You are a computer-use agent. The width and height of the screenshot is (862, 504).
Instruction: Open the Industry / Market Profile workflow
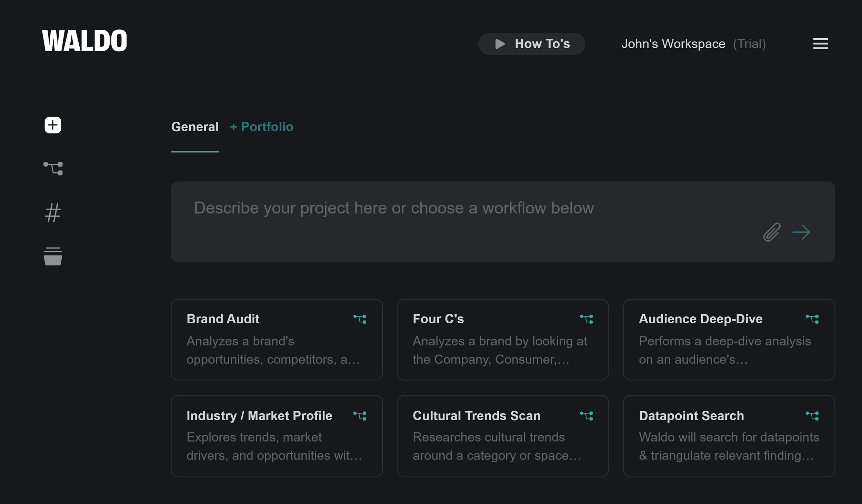277,435
